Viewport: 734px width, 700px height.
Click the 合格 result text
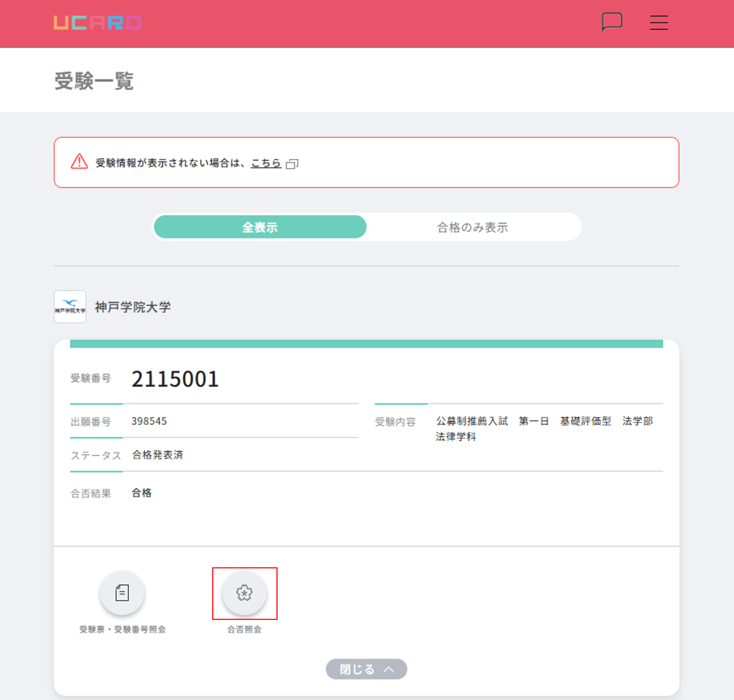click(x=142, y=493)
